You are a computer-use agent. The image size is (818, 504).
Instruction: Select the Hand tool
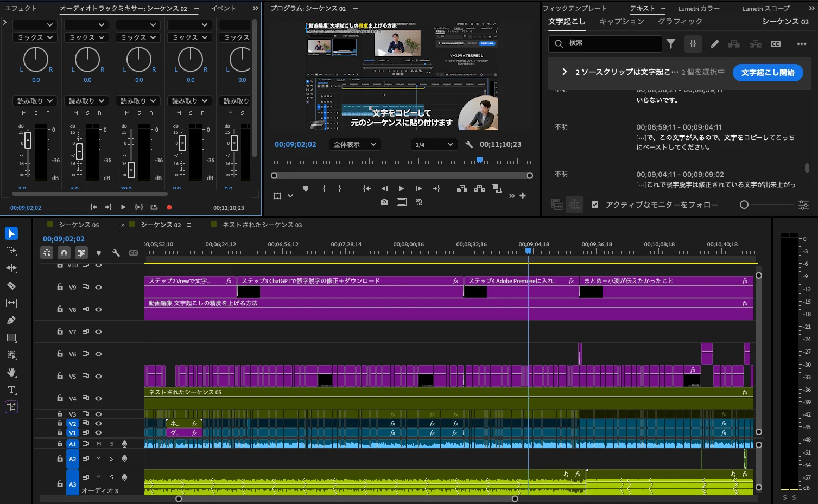tap(11, 372)
